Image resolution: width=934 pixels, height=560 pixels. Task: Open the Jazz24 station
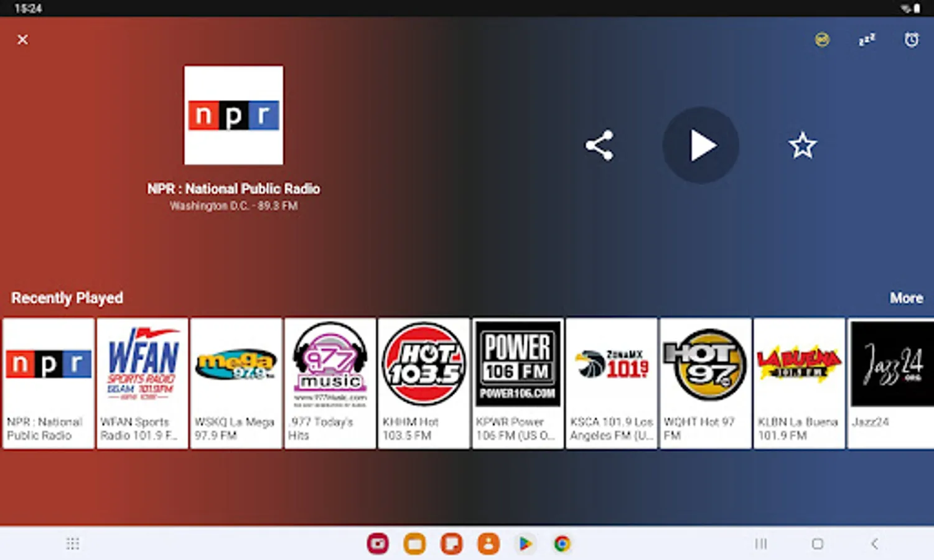891,383
